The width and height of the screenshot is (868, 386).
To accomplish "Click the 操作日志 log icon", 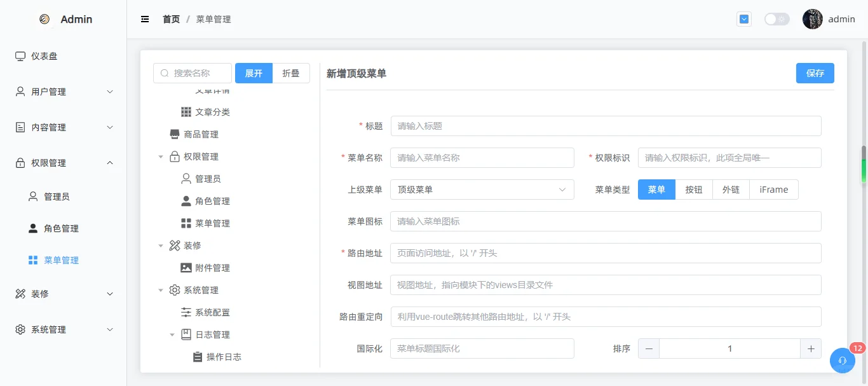I will [x=196, y=356].
